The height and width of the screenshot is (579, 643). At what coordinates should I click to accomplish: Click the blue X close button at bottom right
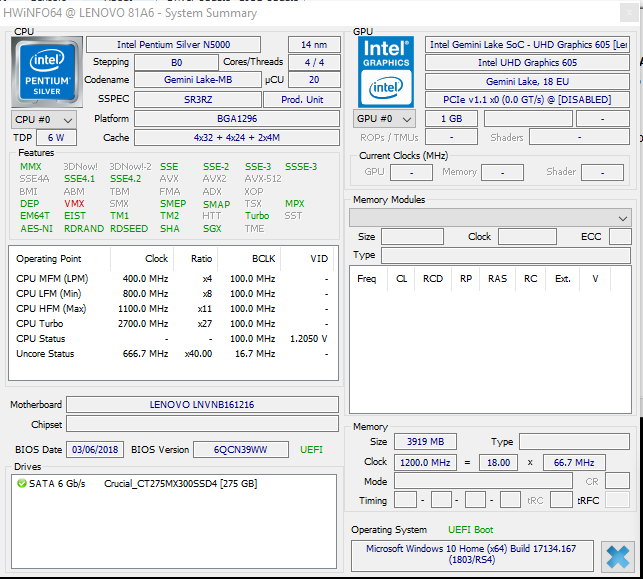click(x=618, y=556)
